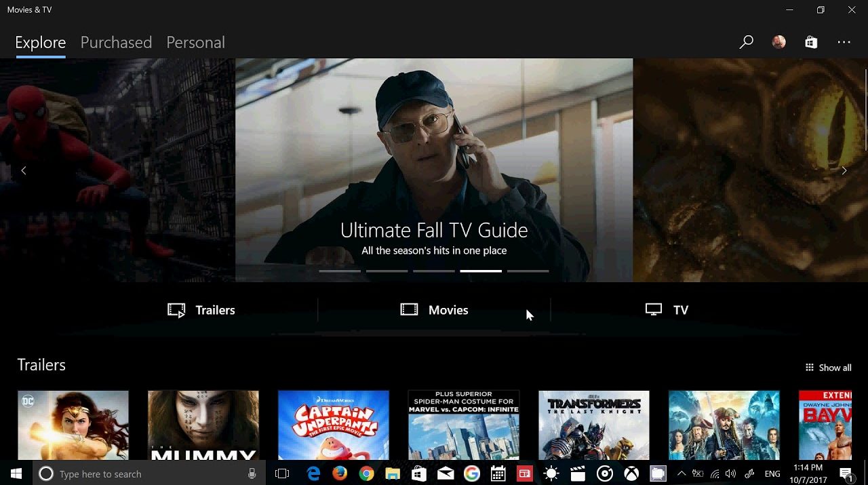Go to next carousel slide arrow
This screenshot has width=868, height=485.
[844, 170]
